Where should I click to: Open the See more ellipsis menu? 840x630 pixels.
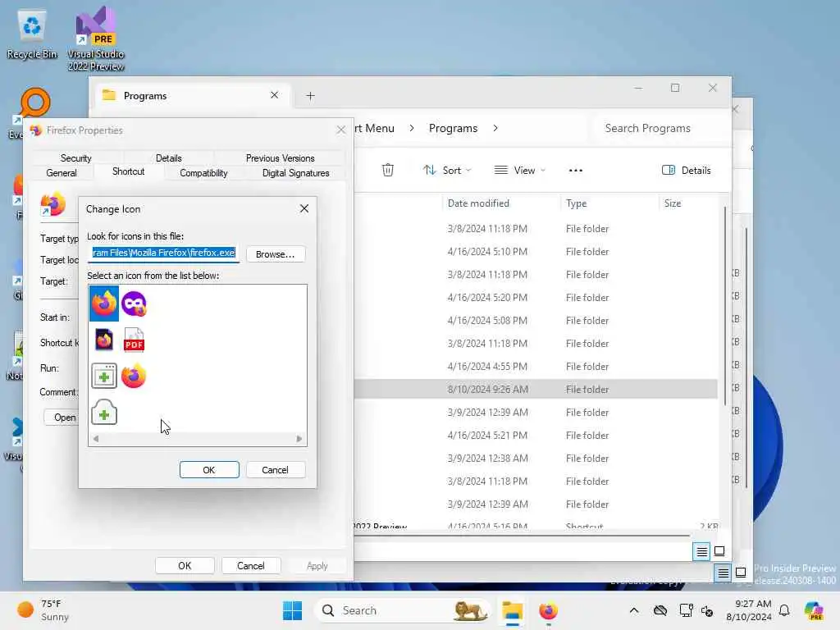click(x=575, y=171)
